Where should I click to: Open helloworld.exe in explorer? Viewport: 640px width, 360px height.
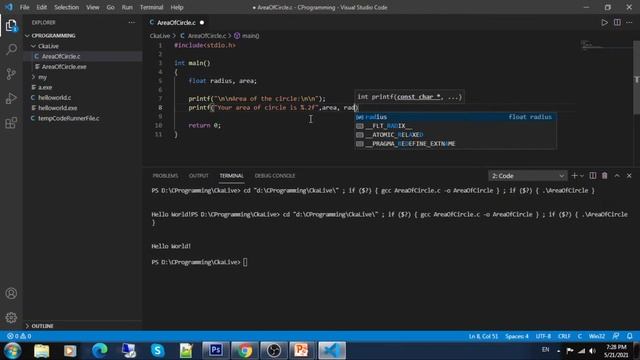(x=58, y=108)
